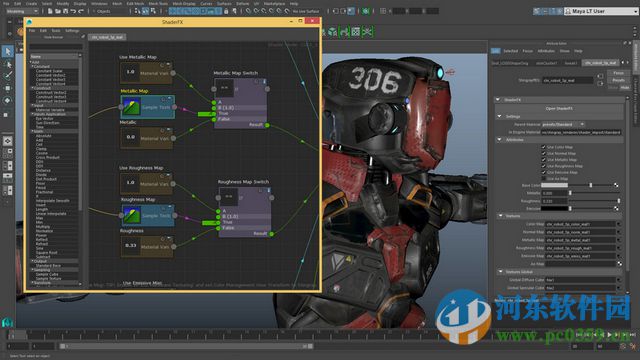Click Roughness Map connection icon in Textures

click(619, 248)
